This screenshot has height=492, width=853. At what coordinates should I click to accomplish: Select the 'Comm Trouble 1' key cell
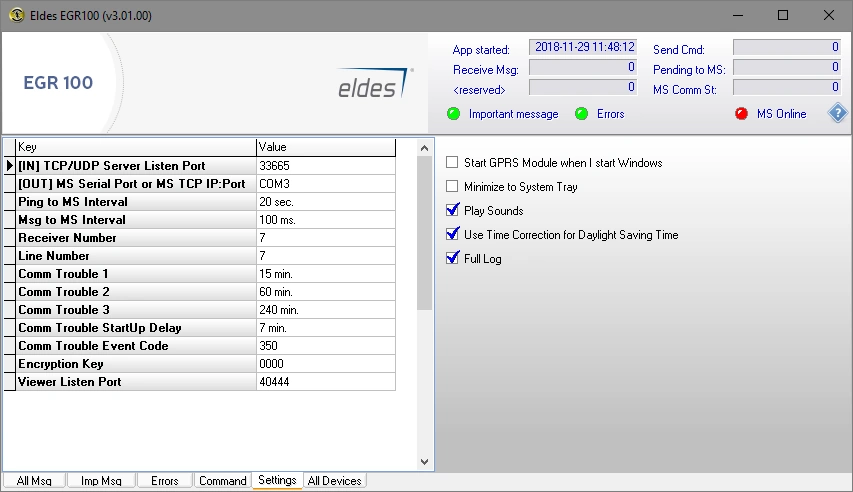point(135,273)
